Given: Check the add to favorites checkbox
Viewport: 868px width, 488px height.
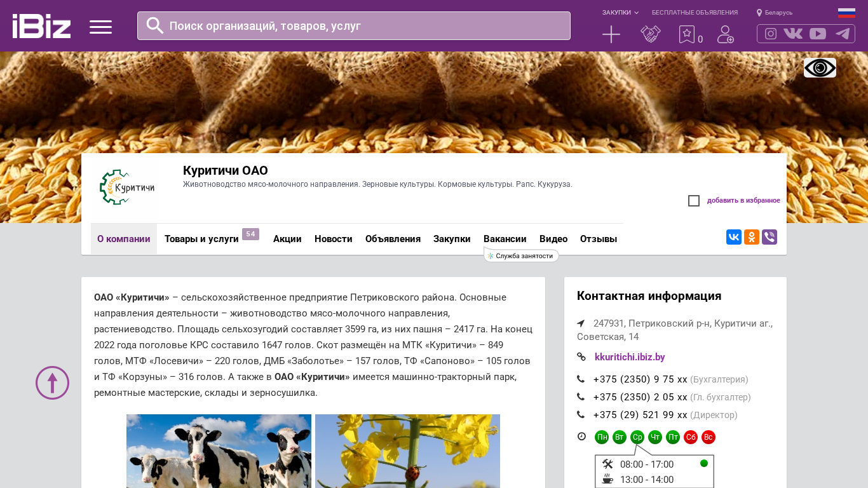Looking at the screenshot, I should [694, 201].
